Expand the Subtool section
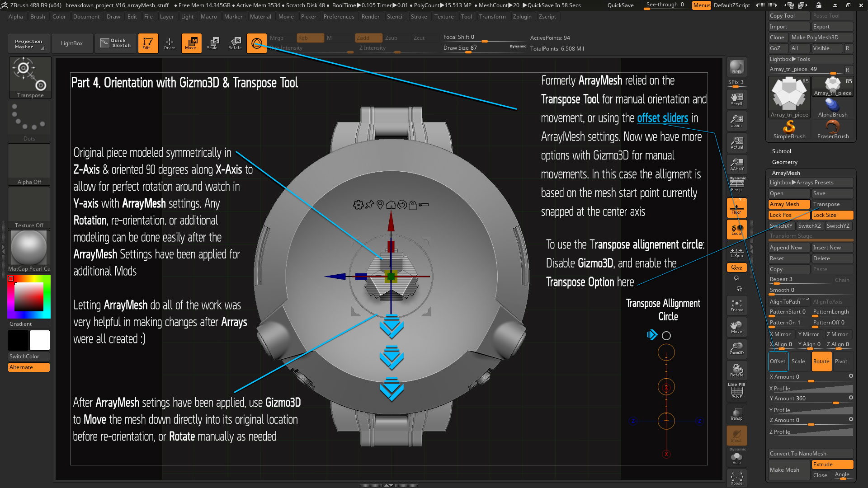 781,151
